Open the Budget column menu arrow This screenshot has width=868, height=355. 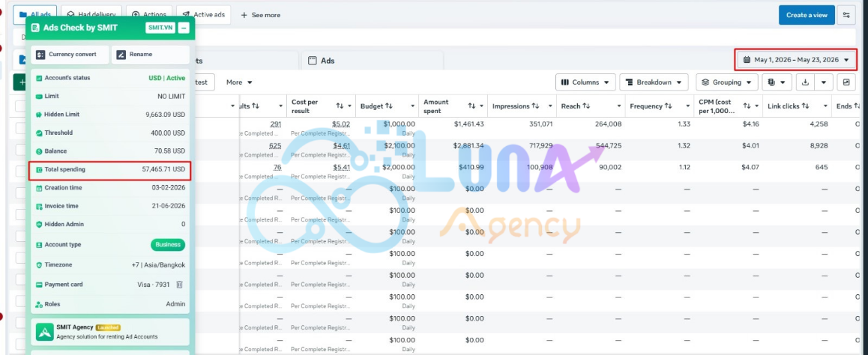point(412,106)
